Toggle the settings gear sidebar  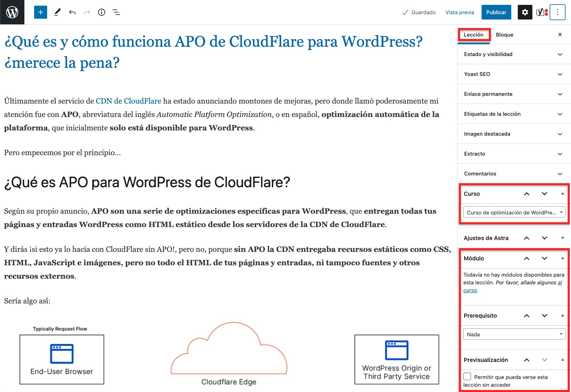(525, 12)
